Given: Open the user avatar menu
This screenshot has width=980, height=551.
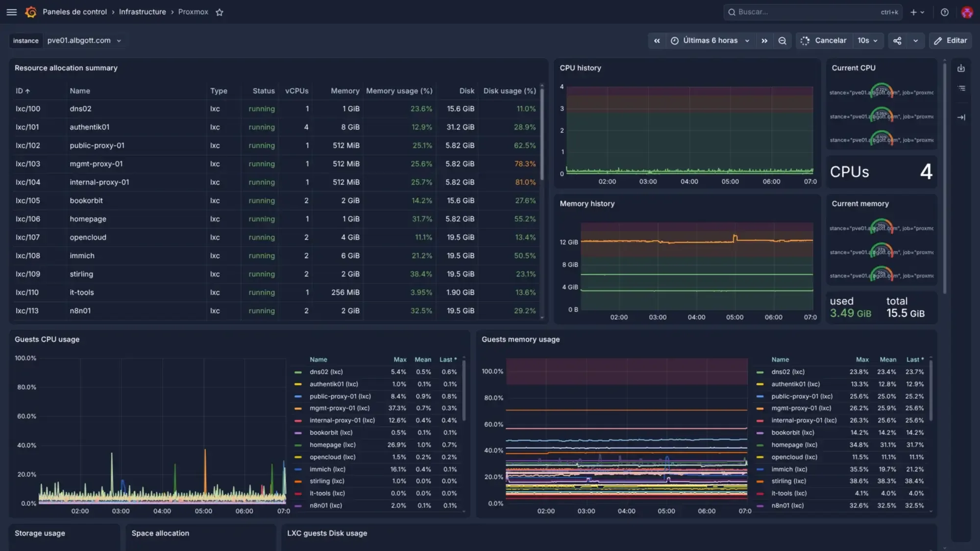Looking at the screenshot, I should click(x=967, y=12).
